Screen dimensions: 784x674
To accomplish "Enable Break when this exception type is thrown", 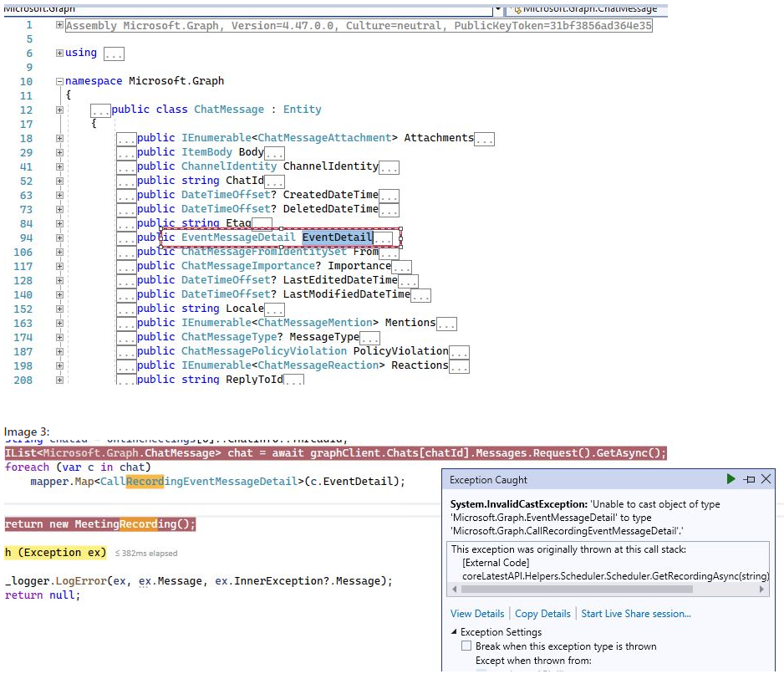I will click(467, 646).
